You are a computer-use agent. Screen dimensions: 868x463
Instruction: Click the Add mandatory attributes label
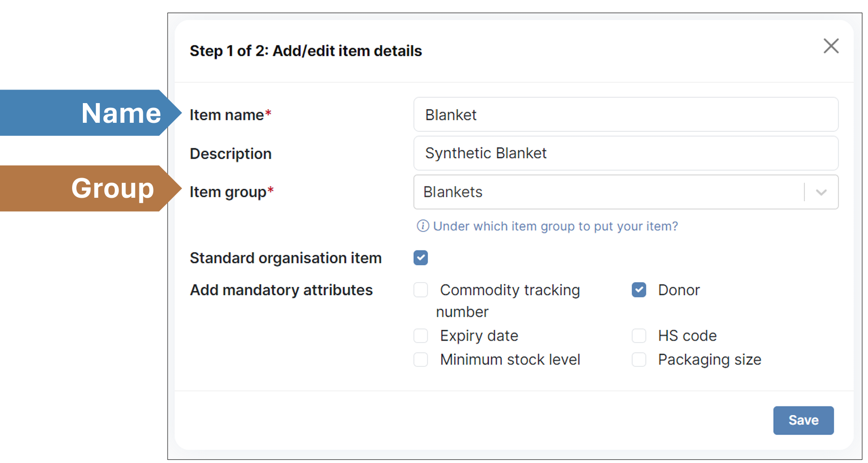coord(281,291)
